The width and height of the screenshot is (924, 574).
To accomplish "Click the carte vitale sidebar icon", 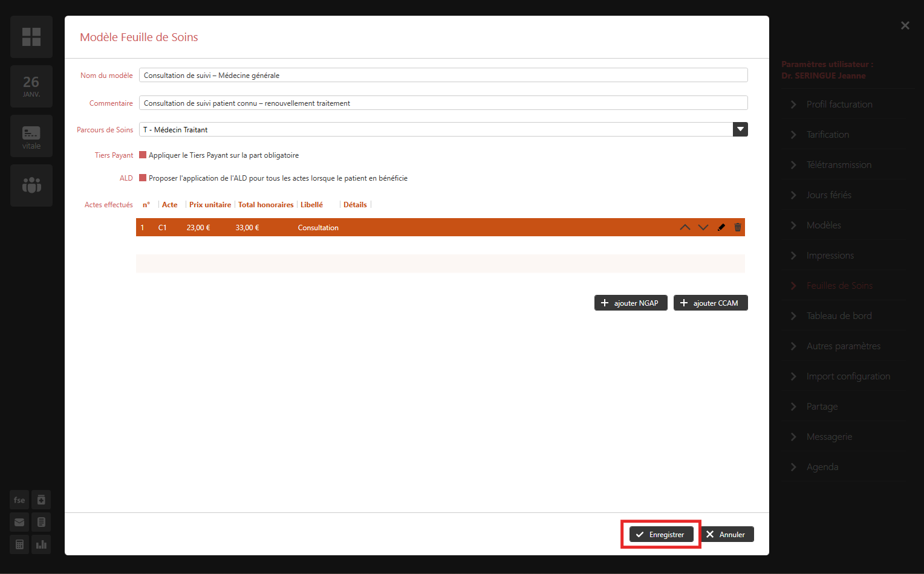I will (x=31, y=136).
